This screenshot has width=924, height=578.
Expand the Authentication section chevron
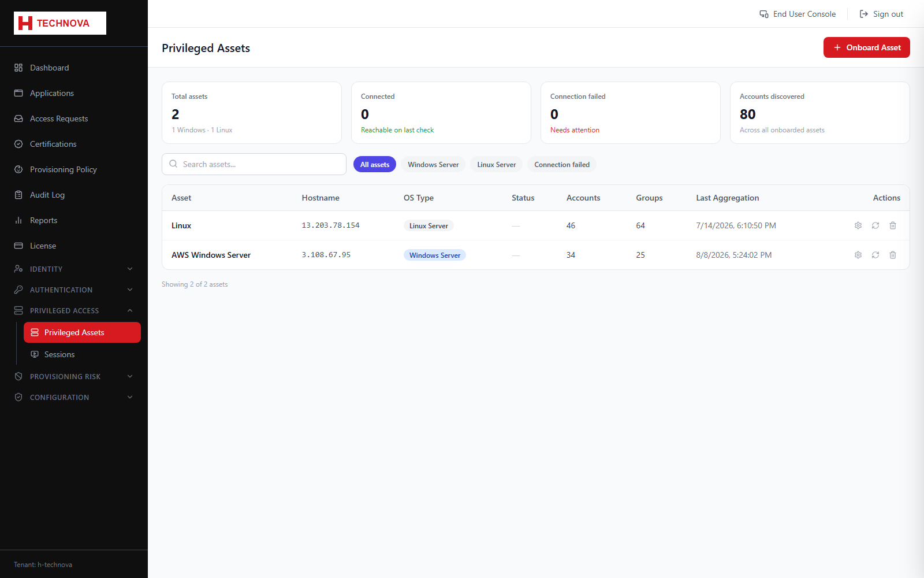click(130, 290)
